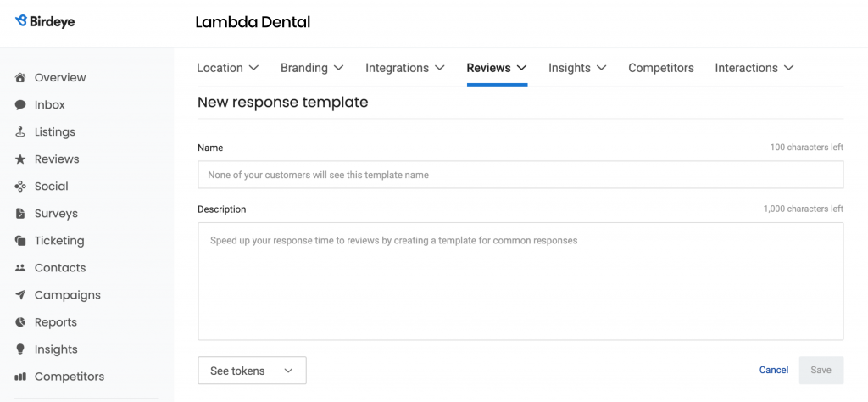Screen dimensions: 868x402
Task: Click the Contacts people icon
Action: coord(20,267)
